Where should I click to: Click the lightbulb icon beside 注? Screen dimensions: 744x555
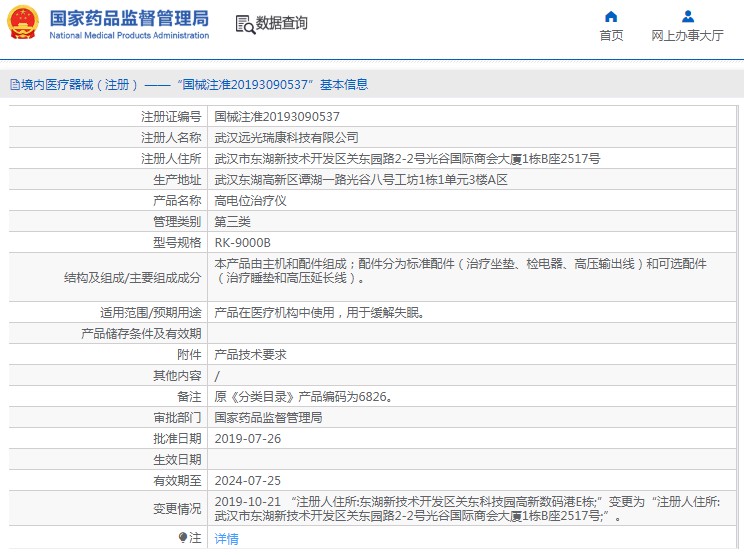click(x=183, y=537)
